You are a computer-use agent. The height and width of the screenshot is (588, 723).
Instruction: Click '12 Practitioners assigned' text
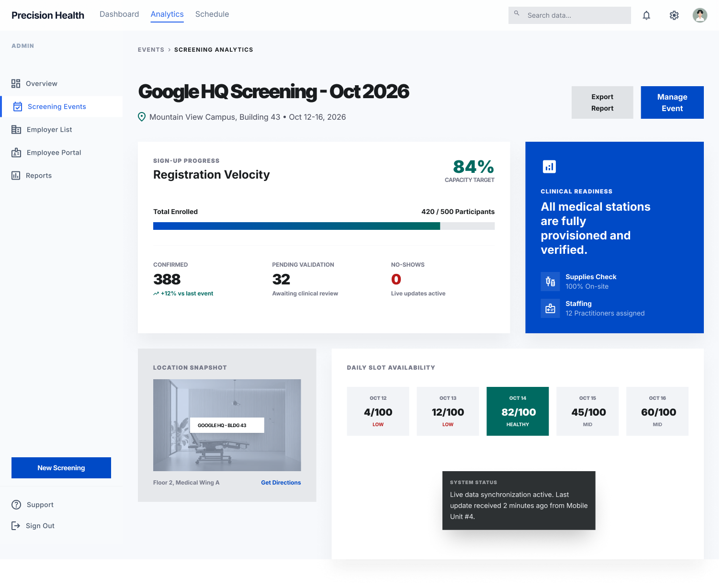[605, 313]
